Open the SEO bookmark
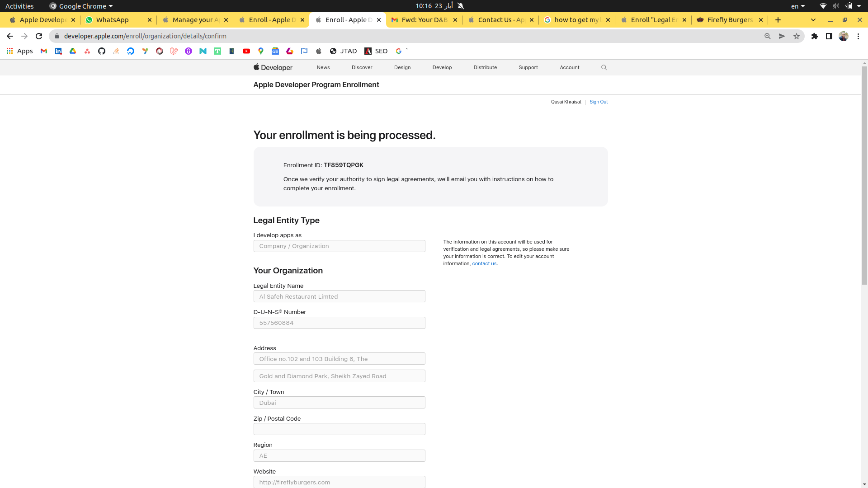This screenshot has height=488, width=868. click(376, 51)
